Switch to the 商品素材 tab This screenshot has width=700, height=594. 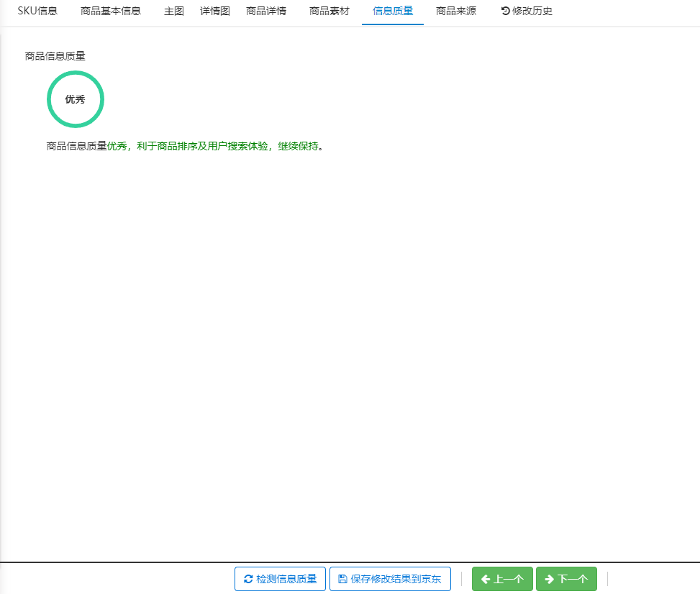pos(329,12)
